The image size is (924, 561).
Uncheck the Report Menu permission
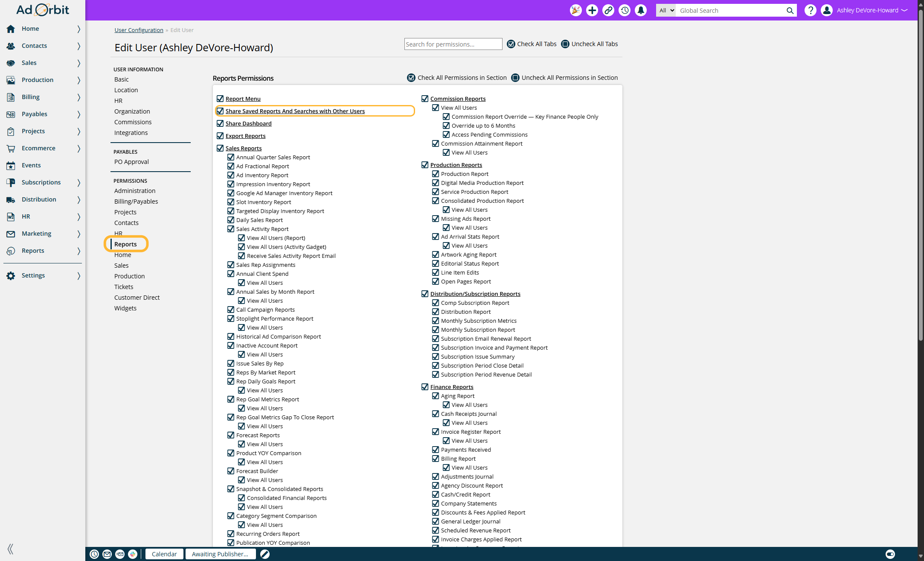(220, 99)
